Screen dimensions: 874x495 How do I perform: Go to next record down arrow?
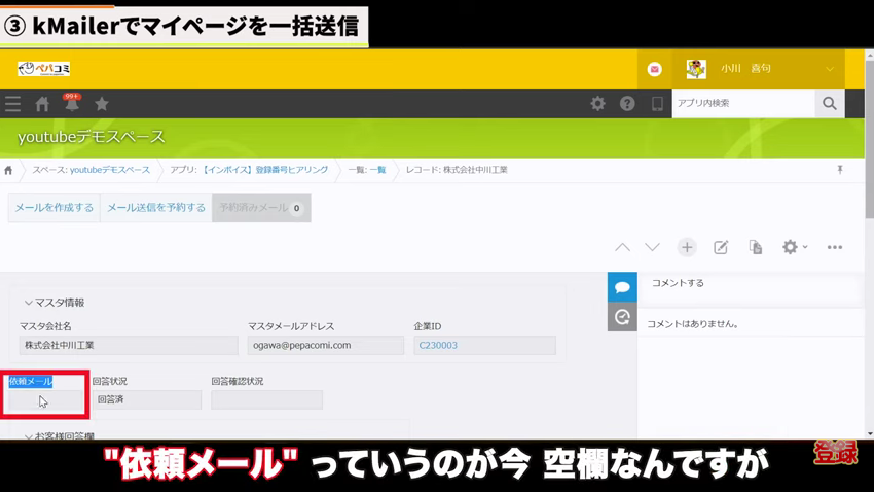pyautogui.click(x=653, y=247)
